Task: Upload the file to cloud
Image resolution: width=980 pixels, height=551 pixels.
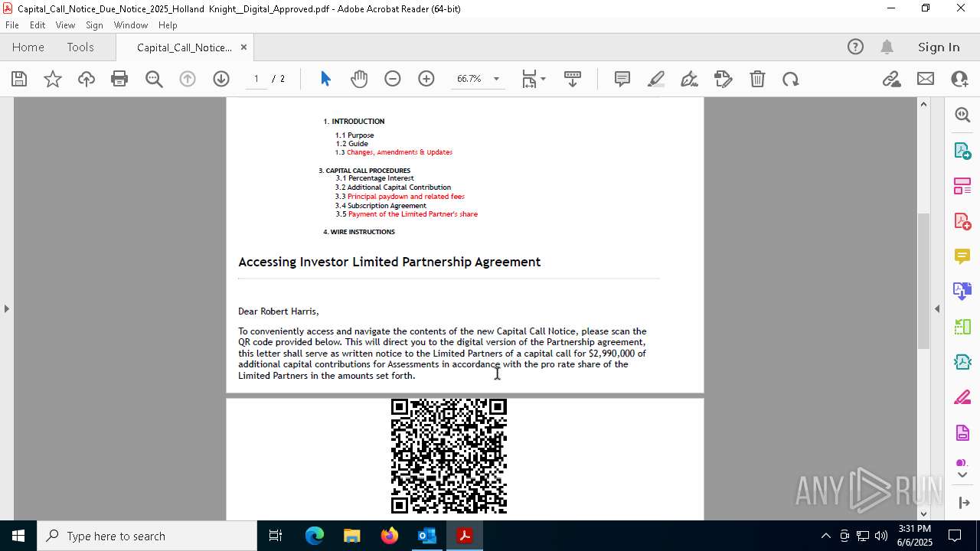Action: (87, 79)
